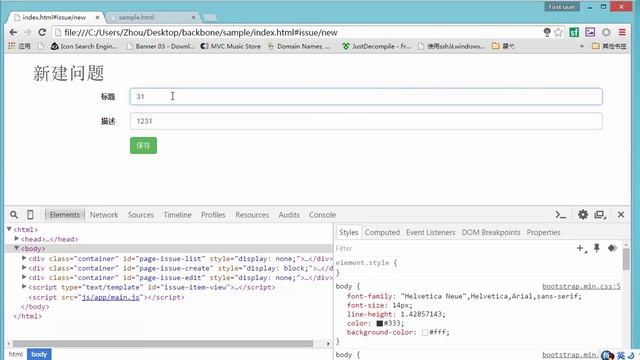
Task: Close the index.html tab
Action: point(97,17)
